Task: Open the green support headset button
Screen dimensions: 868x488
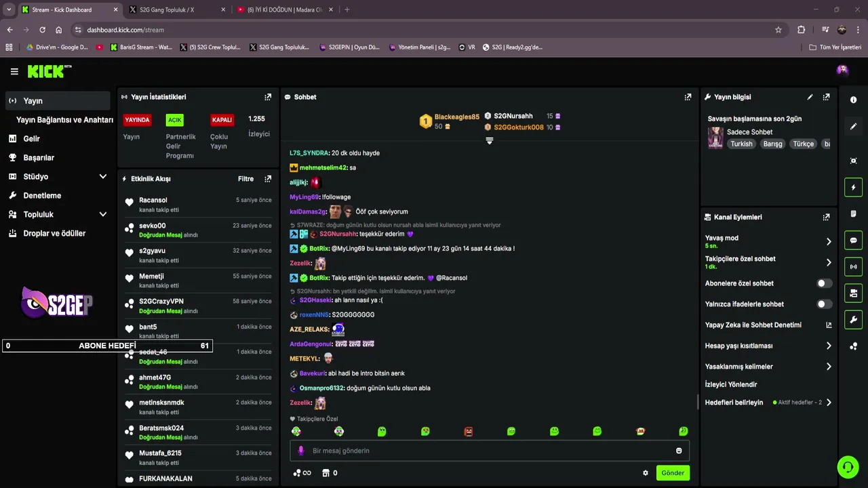Action: [x=848, y=467]
